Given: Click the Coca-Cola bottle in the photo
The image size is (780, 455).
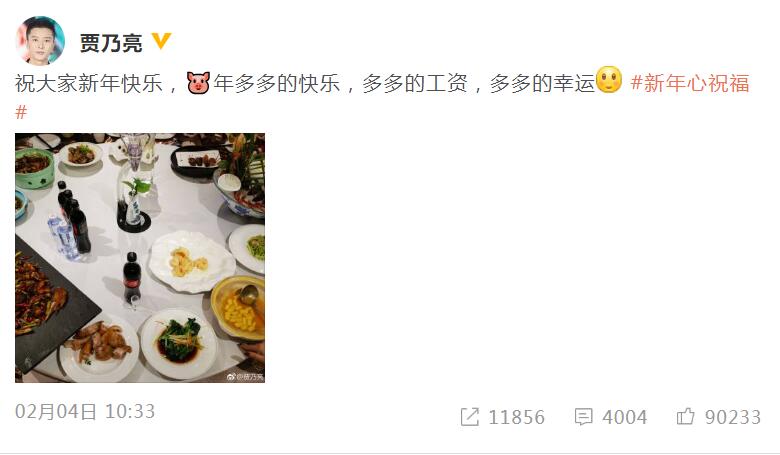Looking at the screenshot, I should (132, 277).
